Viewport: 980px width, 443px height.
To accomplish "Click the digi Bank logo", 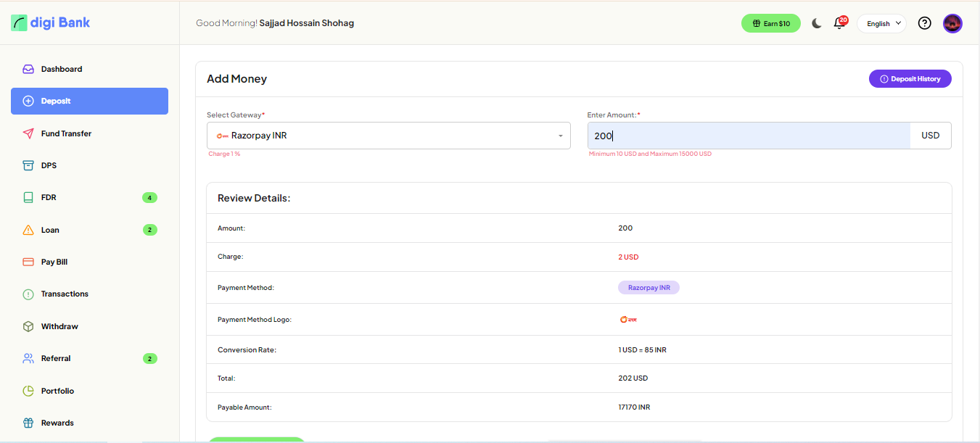I will tap(51, 22).
